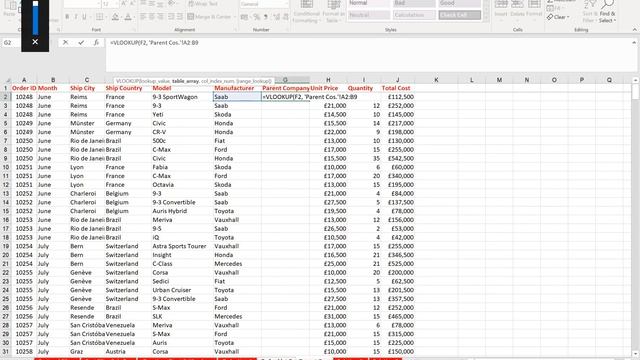Apply the Font Color tool

pyautogui.click(x=128, y=17)
